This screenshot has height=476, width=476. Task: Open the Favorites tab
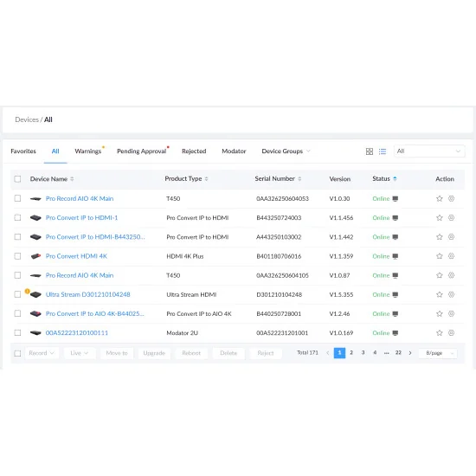[x=23, y=151]
